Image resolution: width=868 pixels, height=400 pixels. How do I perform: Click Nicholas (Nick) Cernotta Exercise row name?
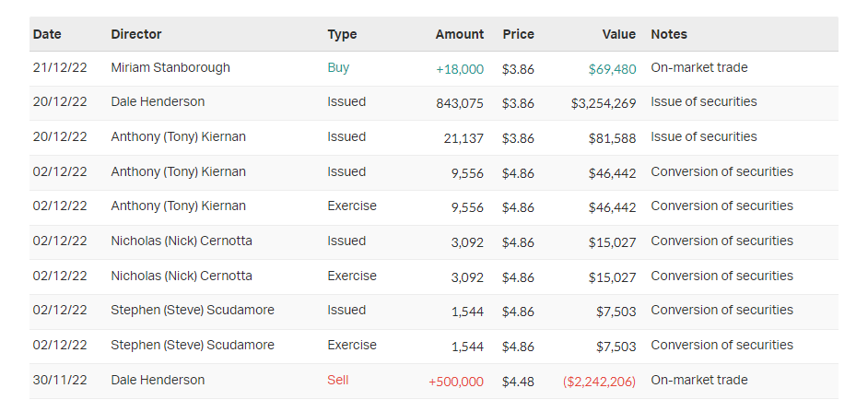coord(182,276)
